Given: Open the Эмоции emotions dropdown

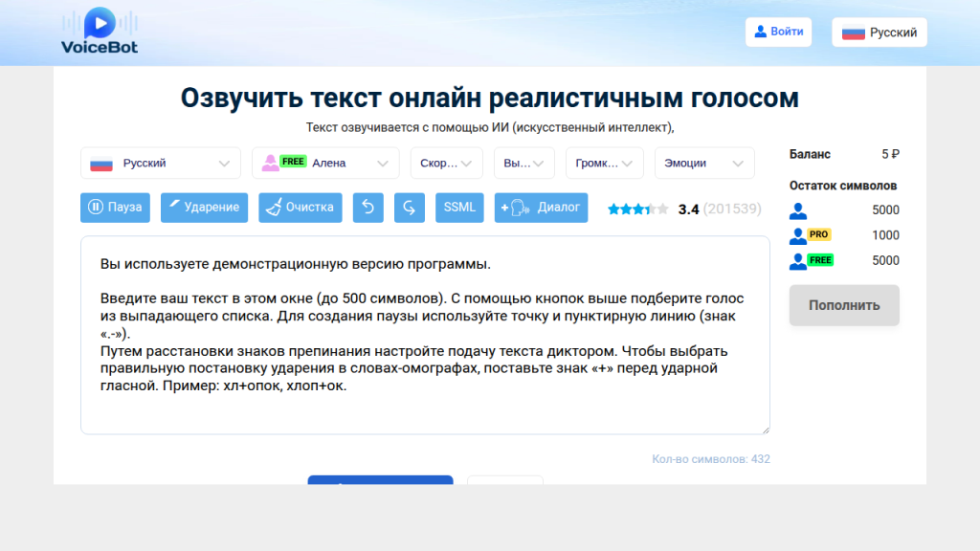Looking at the screenshot, I should [x=703, y=164].
